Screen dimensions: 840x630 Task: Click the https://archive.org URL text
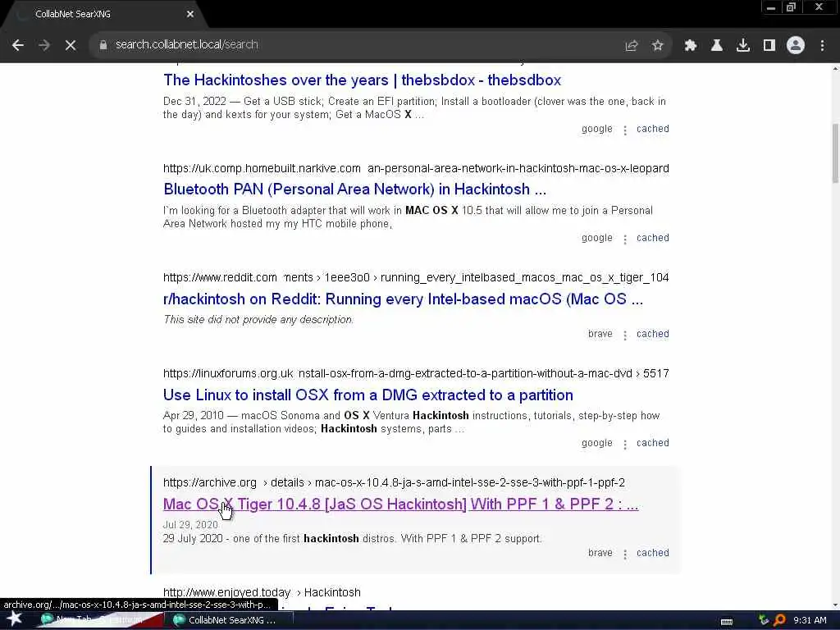tap(210, 482)
